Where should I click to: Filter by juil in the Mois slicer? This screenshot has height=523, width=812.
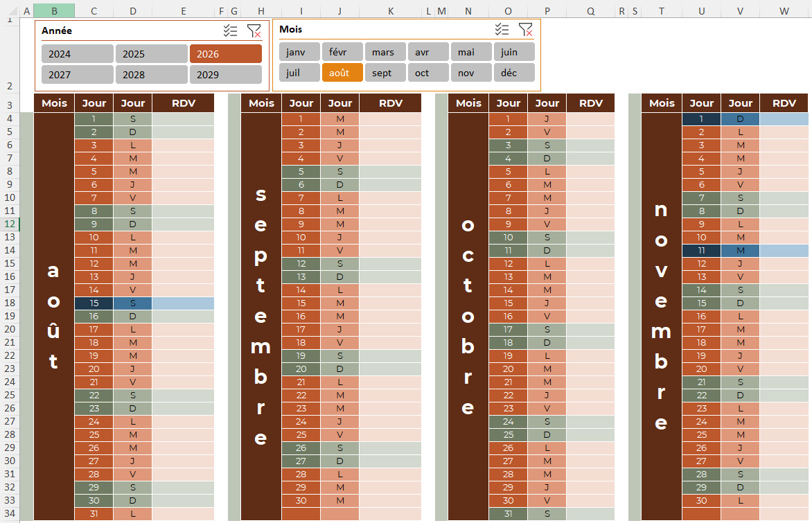(x=300, y=73)
